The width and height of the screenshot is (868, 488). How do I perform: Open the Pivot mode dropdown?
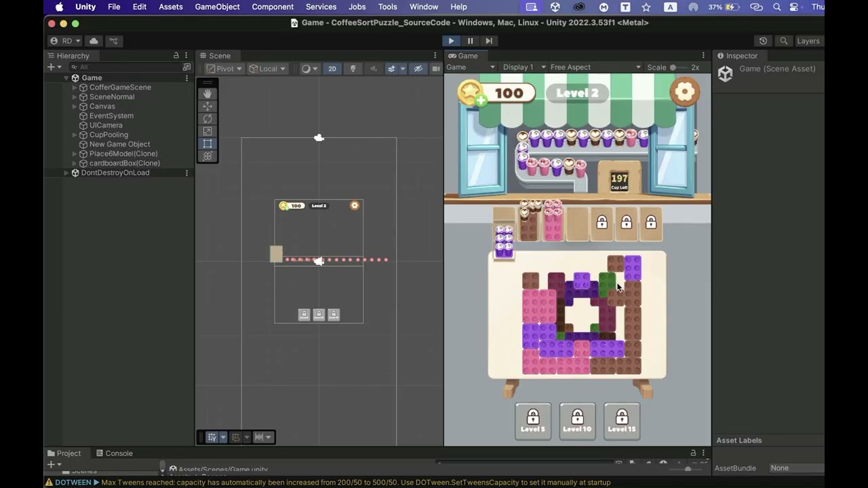(x=224, y=68)
